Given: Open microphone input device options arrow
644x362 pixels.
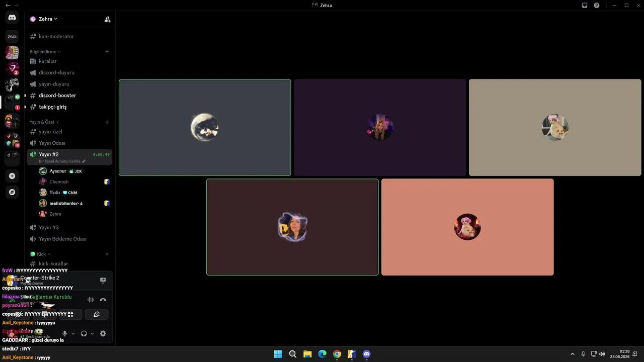Looking at the screenshot, I should [x=73, y=333].
